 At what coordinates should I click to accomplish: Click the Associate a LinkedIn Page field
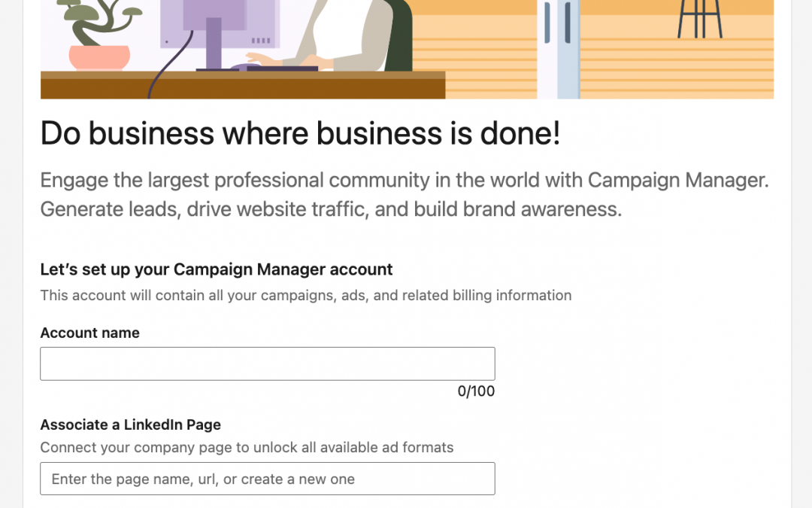[267, 479]
